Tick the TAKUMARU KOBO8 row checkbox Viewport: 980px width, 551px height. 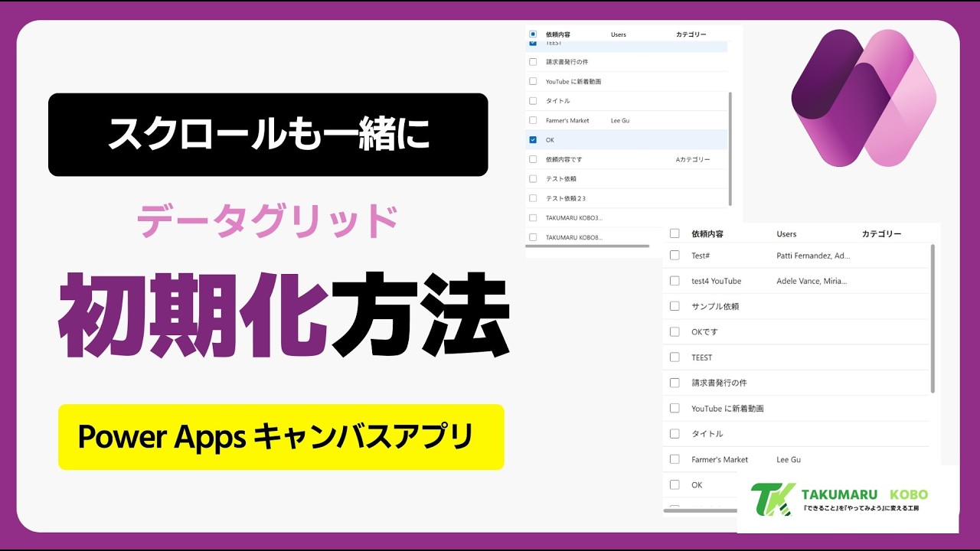coord(533,237)
